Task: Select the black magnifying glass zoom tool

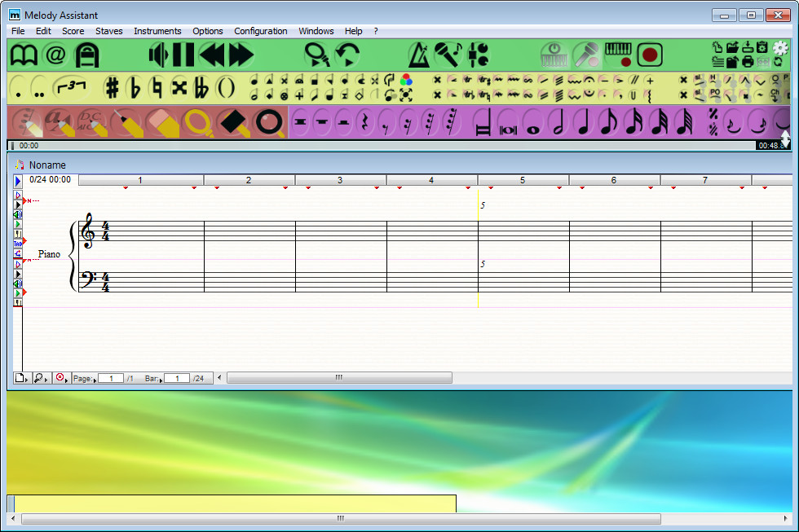Action: tap(269, 123)
